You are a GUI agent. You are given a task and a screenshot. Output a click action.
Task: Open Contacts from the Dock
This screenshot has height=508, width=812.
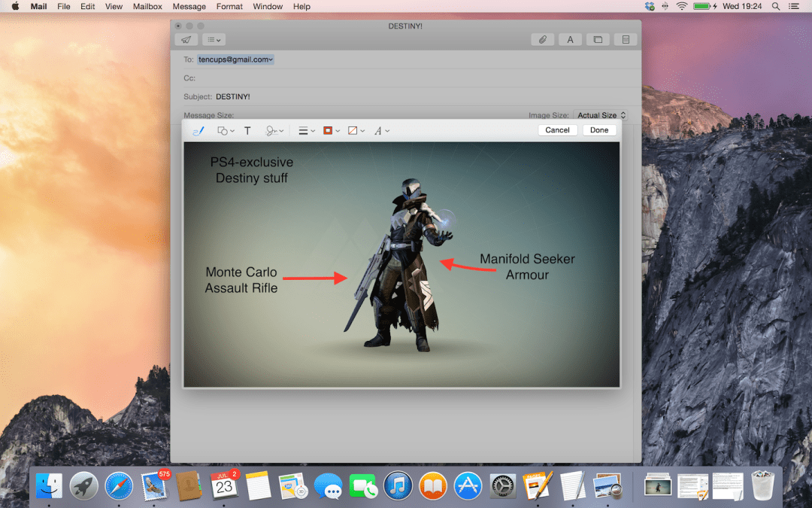[x=189, y=487]
